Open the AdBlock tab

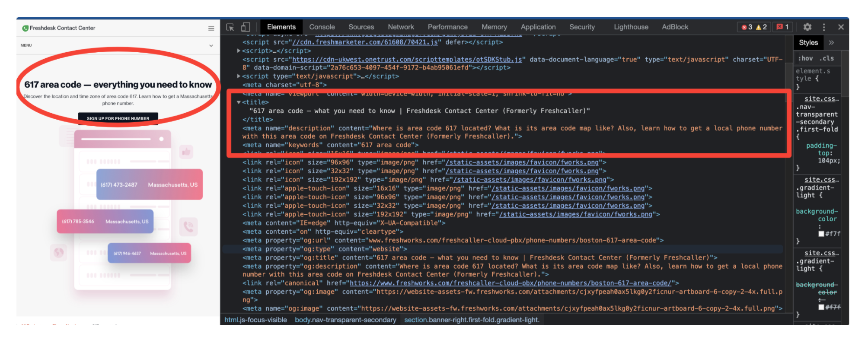675,27
